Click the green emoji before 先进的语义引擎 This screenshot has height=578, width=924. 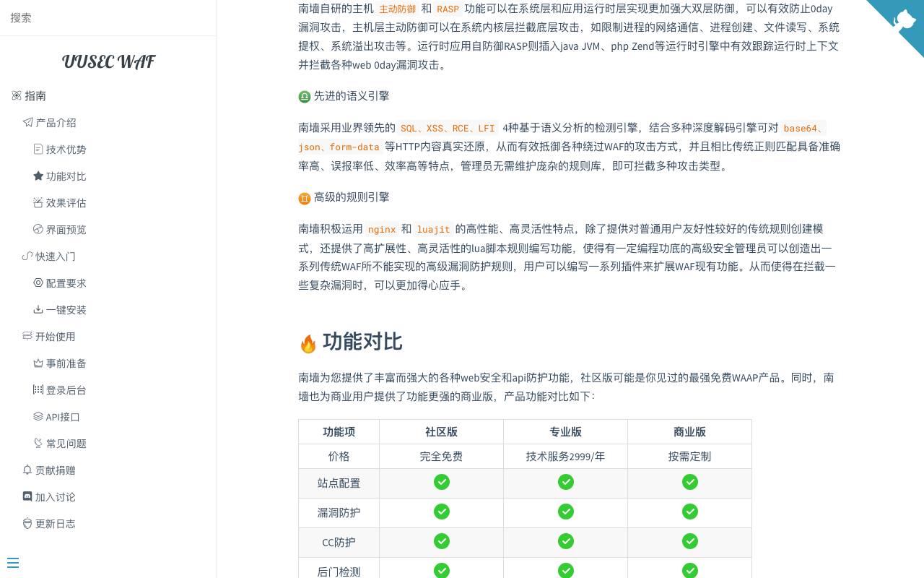point(305,96)
